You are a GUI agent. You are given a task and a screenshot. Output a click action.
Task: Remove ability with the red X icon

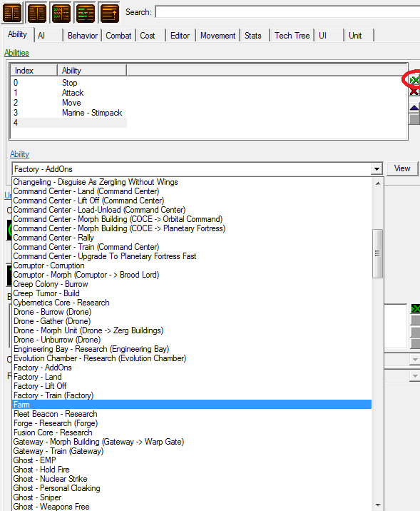coord(414,91)
